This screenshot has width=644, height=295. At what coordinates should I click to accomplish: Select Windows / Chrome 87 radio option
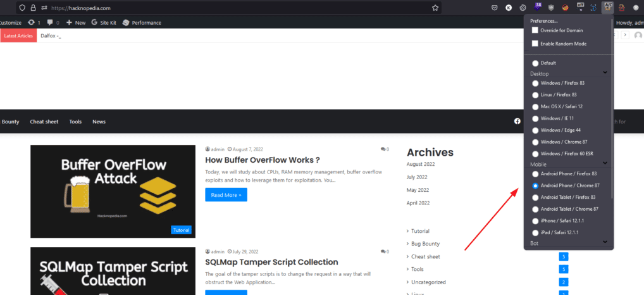pos(535,142)
